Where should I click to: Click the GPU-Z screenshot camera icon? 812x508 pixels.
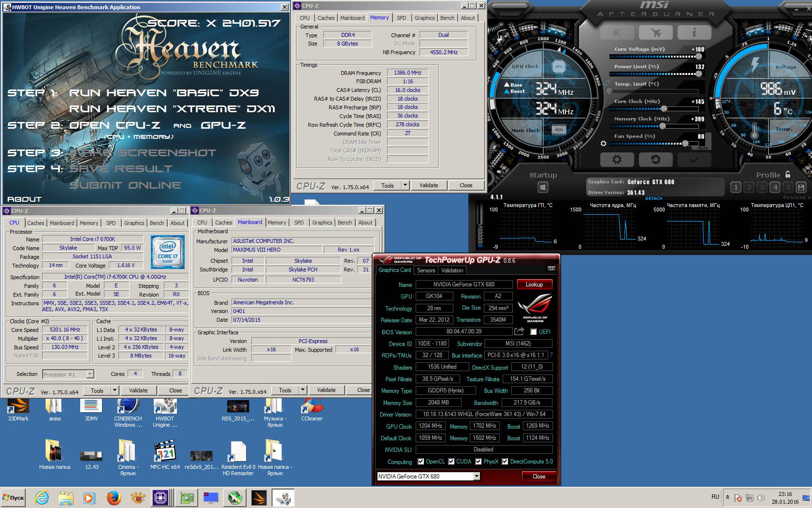(x=551, y=269)
